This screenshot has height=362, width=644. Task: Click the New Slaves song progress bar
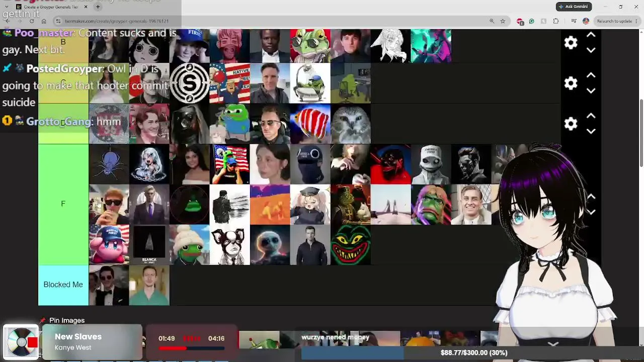[x=191, y=348]
